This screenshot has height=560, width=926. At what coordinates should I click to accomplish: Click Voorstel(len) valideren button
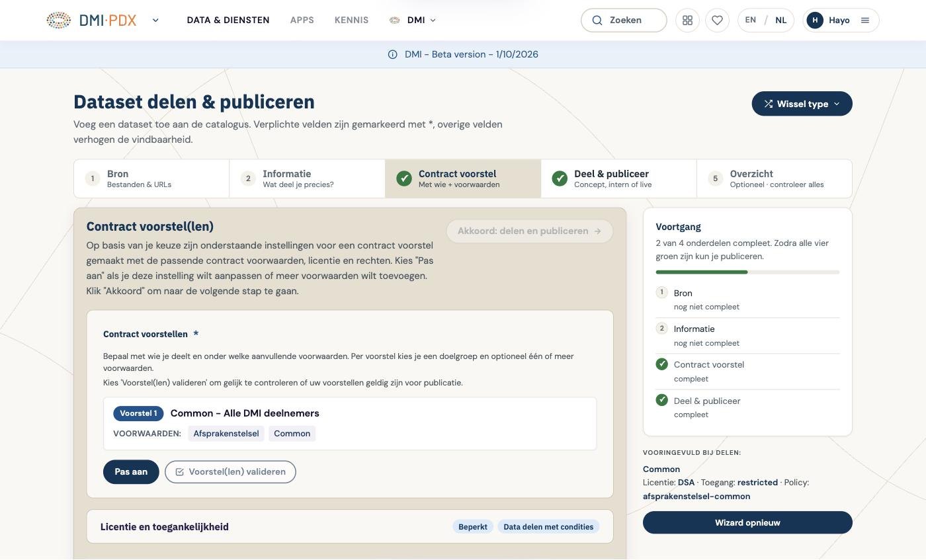tap(230, 472)
